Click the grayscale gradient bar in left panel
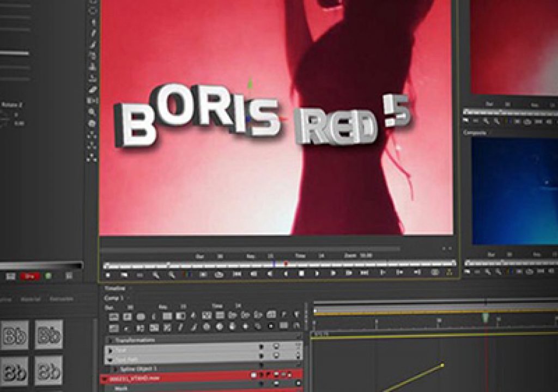The height and width of the screenshot is (392, 558). click(x=41, y=266)
